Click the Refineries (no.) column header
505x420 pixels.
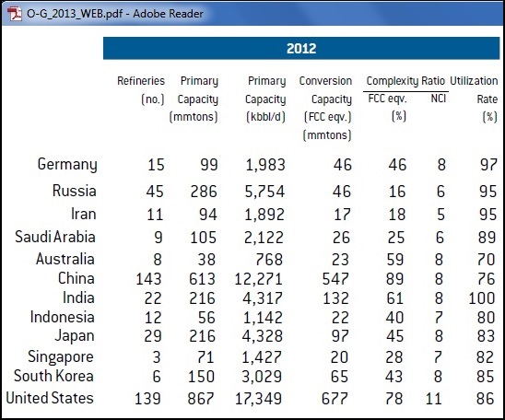point(141,90)
